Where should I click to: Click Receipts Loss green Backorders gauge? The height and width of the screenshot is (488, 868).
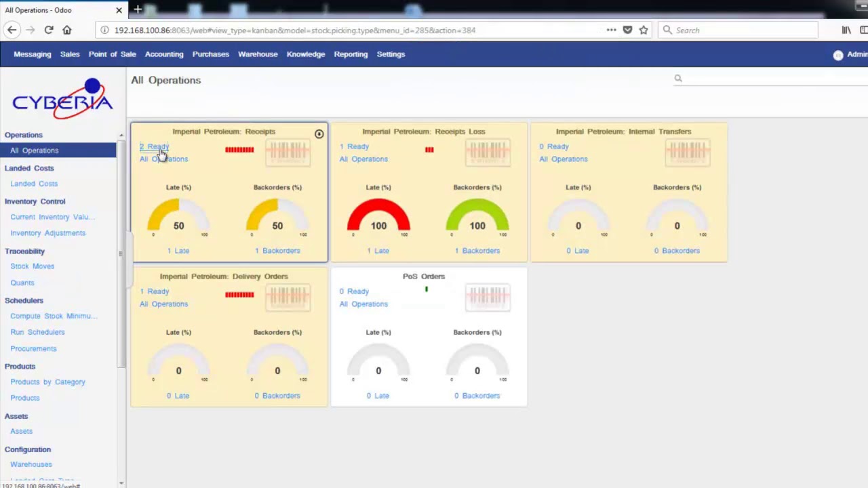click(x=477, y=217)
